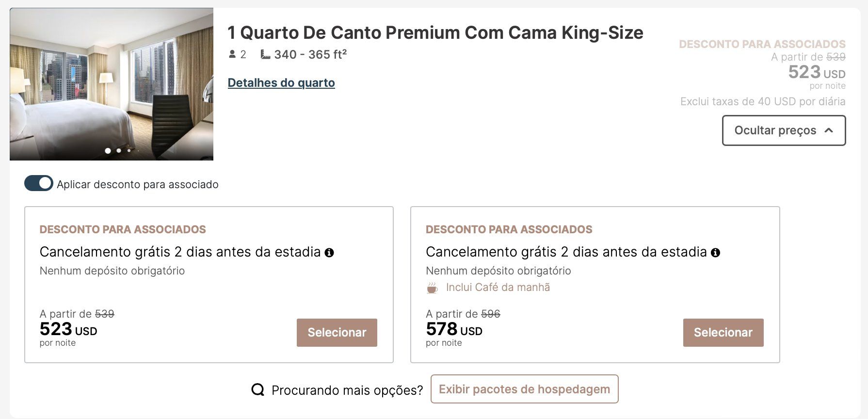Select second carousel dot on room photo
The height and width of the screenshot is (419, 868).
pyautogui.click(x=119, y=151)
